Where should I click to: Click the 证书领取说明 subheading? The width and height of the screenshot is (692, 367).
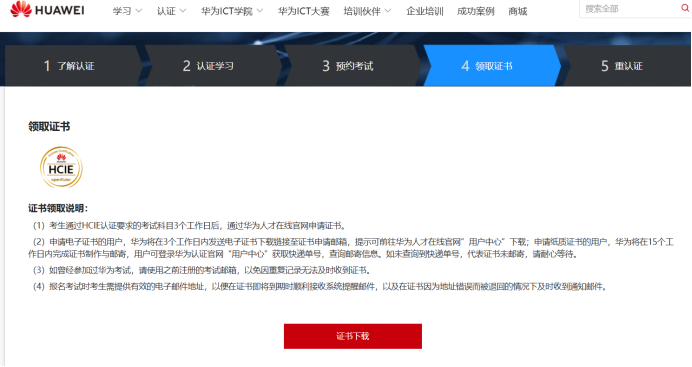(x=58, y=208)
